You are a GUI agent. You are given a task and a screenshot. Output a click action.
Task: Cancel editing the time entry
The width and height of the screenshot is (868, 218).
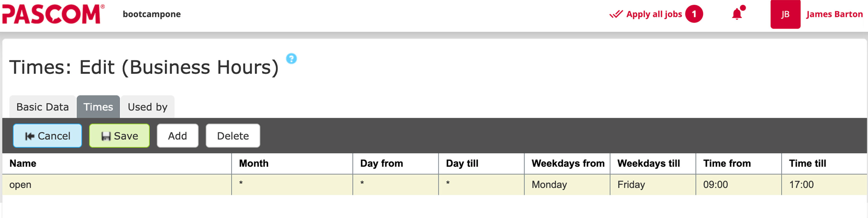[47, 136]
